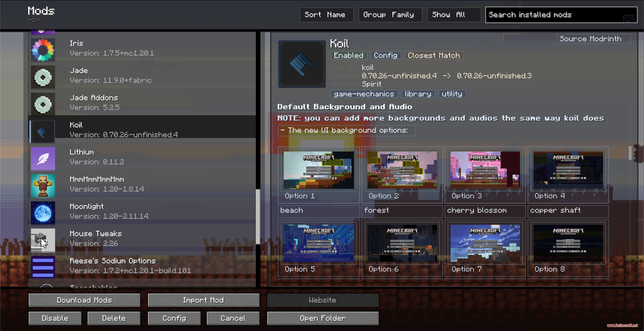Open Option 7 background thumbnail
This screenshot has height=331, width=644.
(x=485, y=243)
